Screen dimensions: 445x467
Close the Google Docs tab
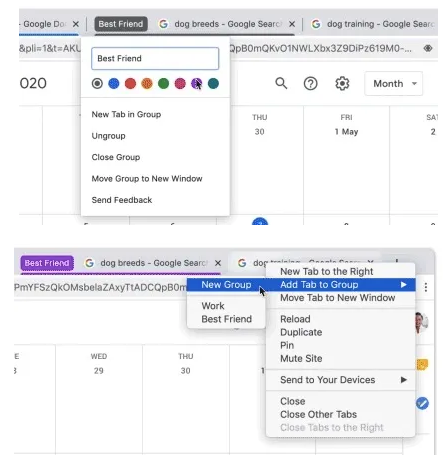point(76,24)
